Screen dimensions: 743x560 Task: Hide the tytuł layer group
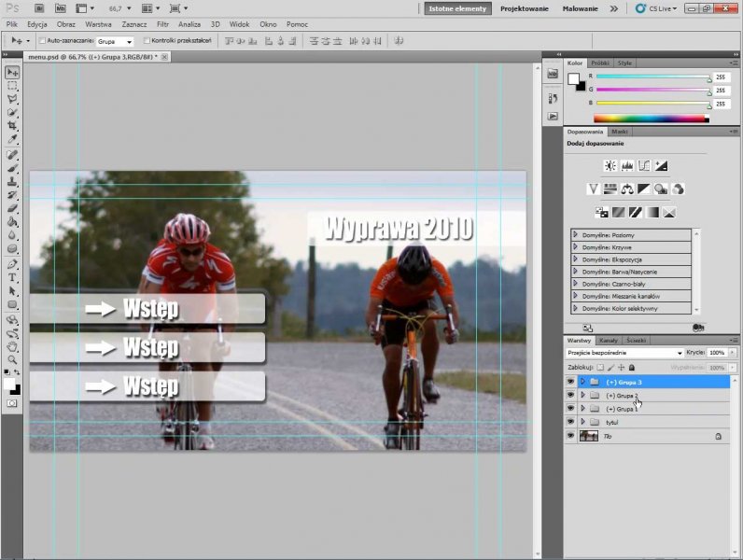click(570, 422)
